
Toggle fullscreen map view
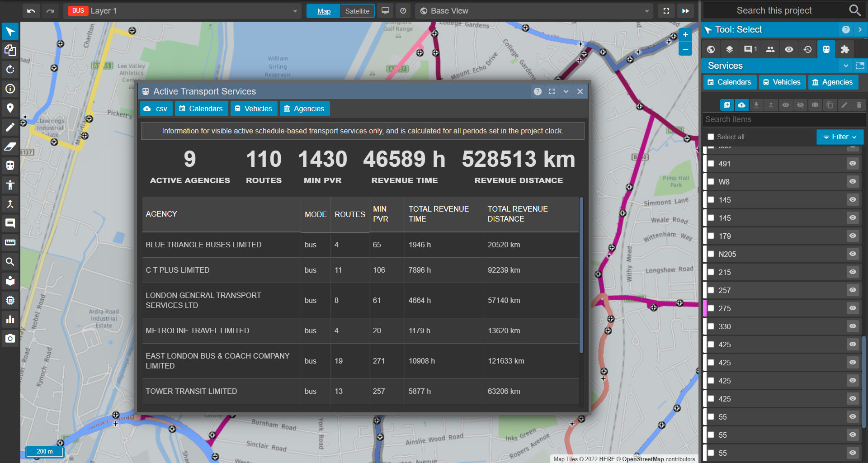point(666,11)
